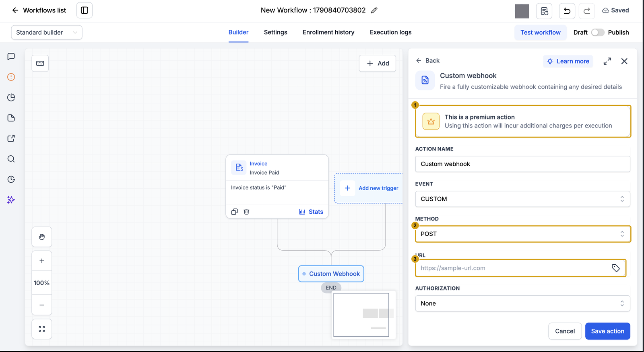
Task: Toggle the sidebar panel icon
Action: point(85,10)
